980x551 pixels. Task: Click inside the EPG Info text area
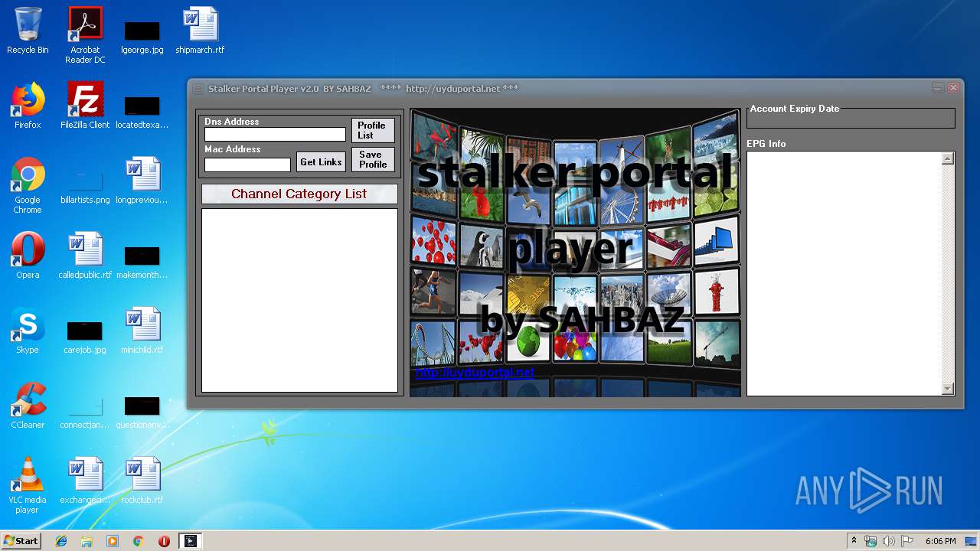844,273
